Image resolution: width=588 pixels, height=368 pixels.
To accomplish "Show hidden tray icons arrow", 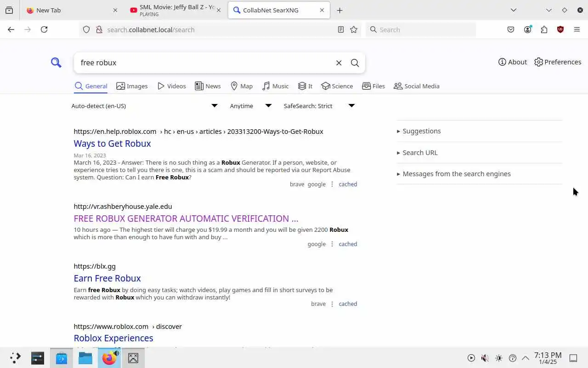I will 526,358.
